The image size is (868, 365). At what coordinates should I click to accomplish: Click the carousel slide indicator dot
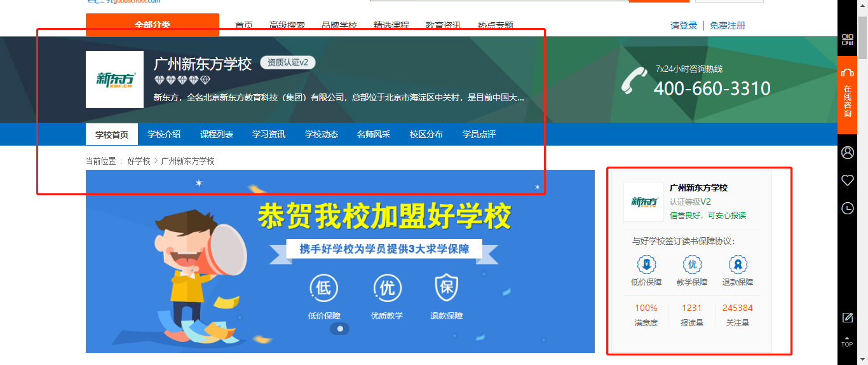point(340,329)
